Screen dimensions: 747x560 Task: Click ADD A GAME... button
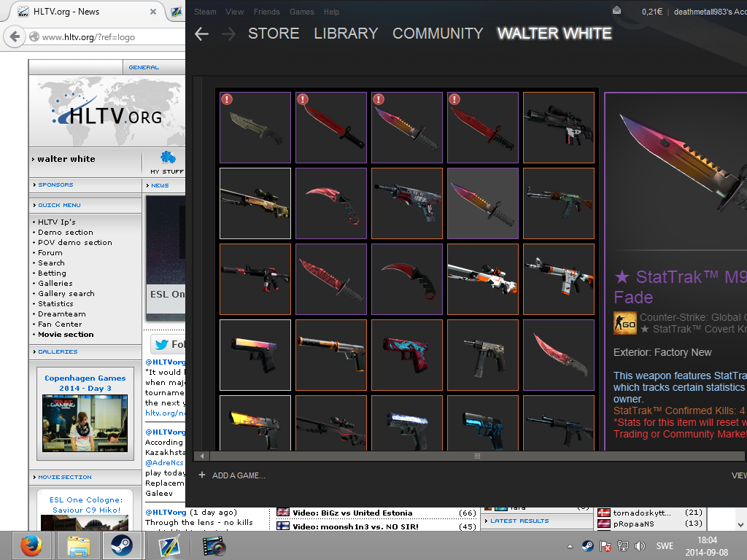tap(239, 475)
